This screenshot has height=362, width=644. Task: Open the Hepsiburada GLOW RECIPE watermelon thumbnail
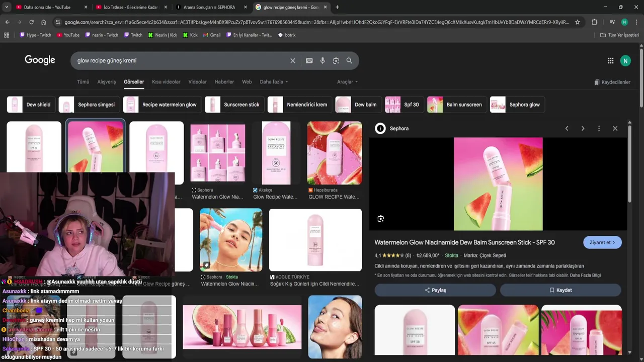(335, 153)
